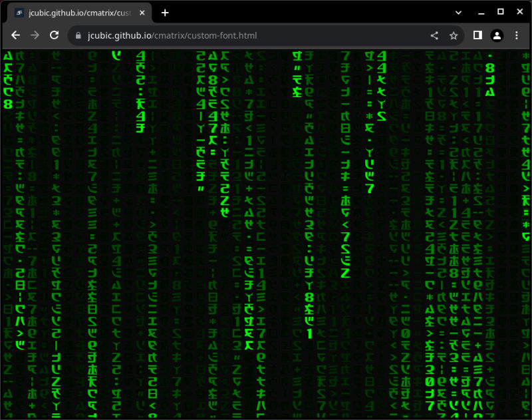Open the Chrome side panel
The height and width of the screenshot is (420, 532).
pos(477,35)
